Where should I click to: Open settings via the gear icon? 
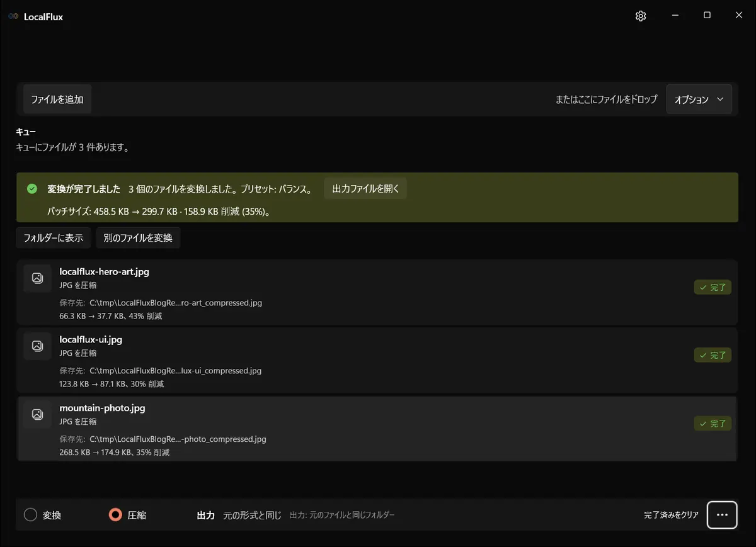641,16
